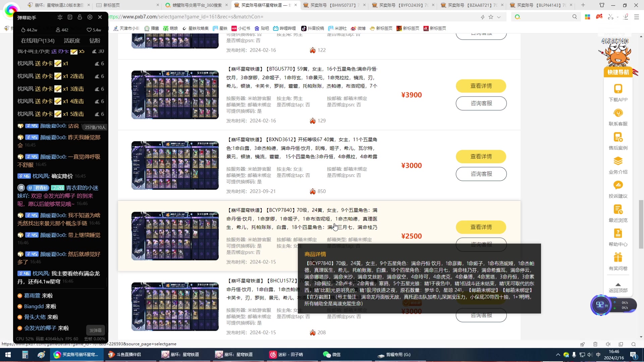The height and width of the screenshot is (362, 644).
Task: Expand hidden system tray icons
Action: tap(558, 355)
